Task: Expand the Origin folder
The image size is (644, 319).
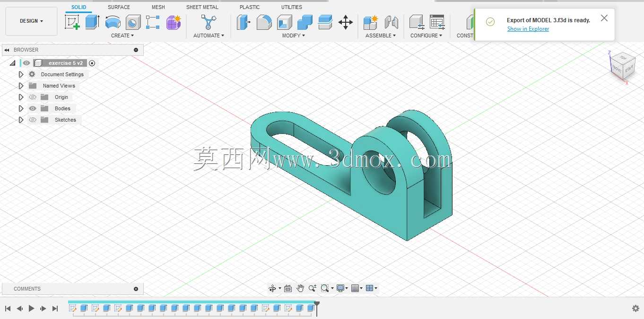Action: 21,97
